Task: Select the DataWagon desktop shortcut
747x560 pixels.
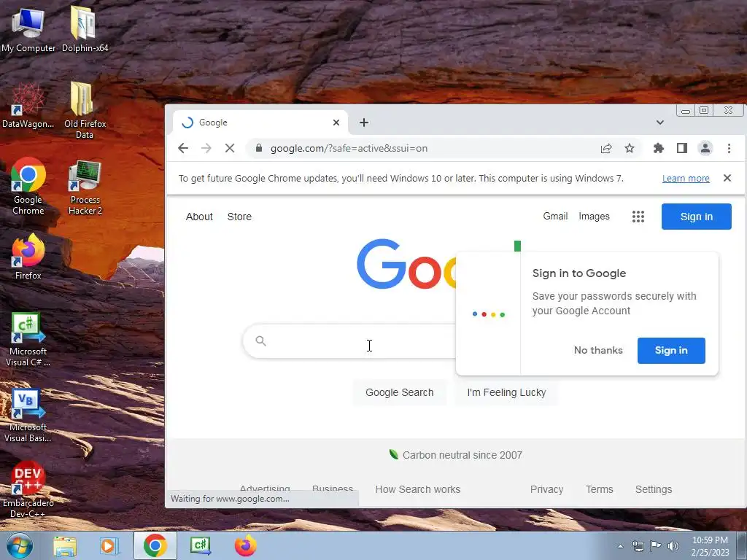Action: pos(28,105)
